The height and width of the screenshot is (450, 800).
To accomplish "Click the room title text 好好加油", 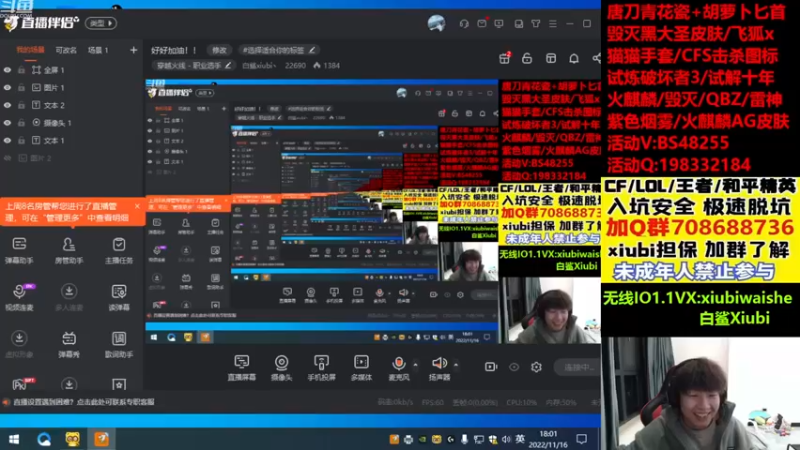I will tap(173, 50).
